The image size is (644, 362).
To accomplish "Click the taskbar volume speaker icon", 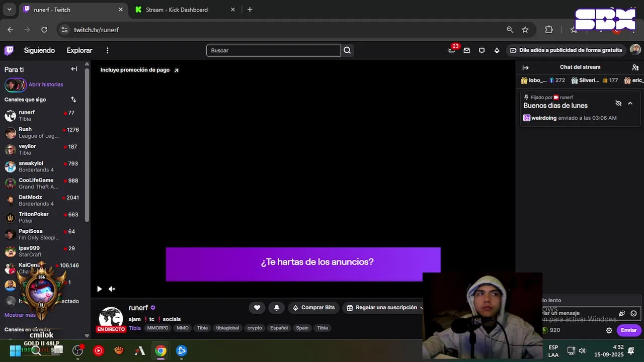I will tap(582, 350).
